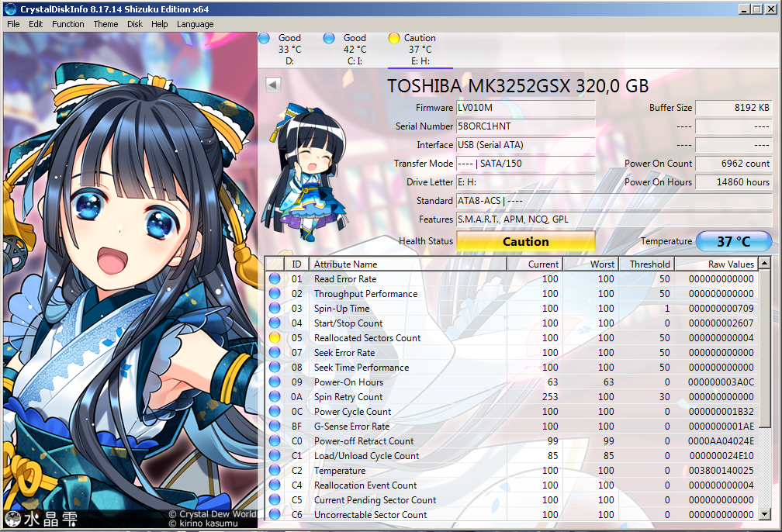Click the Caution health status button
The height and width of the screenshot is (532, 782).
coord(526,241)
